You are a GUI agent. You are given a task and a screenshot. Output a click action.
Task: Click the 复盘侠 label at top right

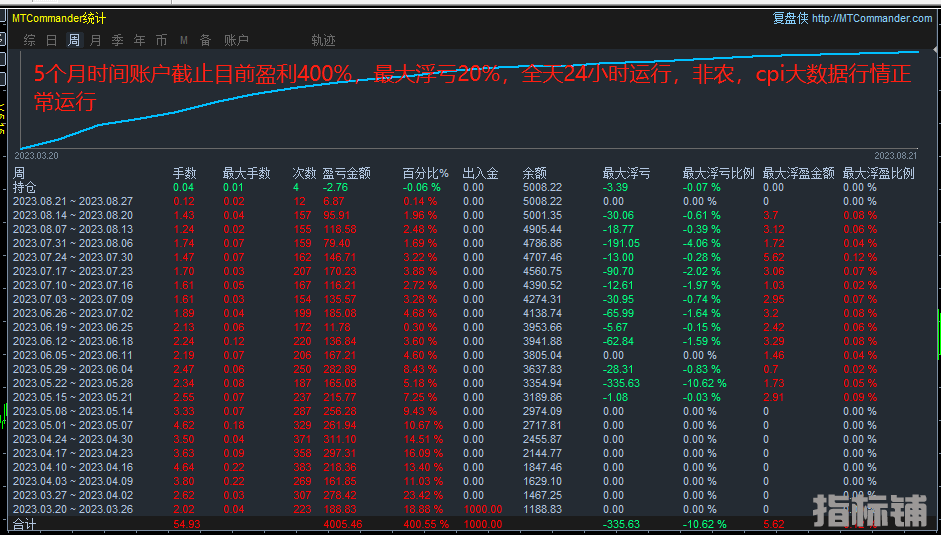click(x=790, y=18)
